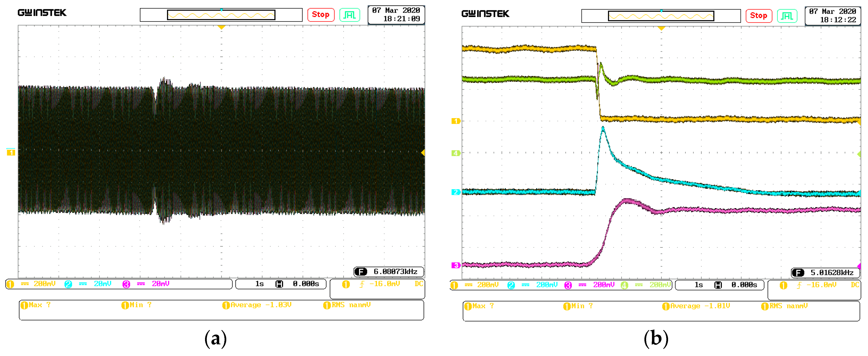
Task: Select channel 1 yellow marker, right plot
Action: 455,121
